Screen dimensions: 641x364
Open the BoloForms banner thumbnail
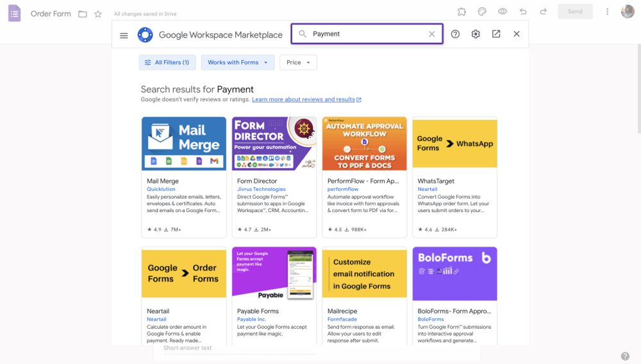click(455, 273)
